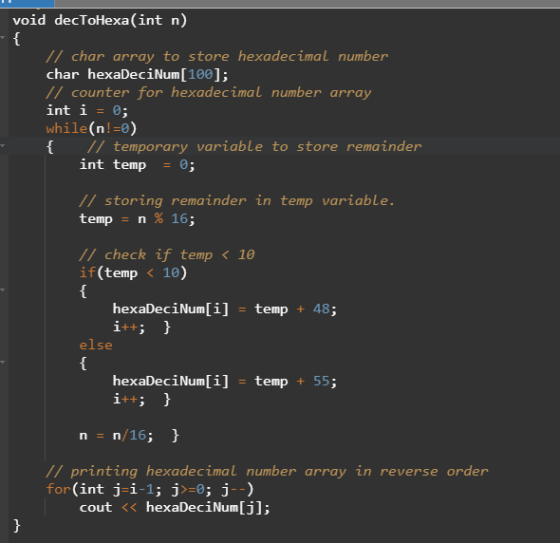Collapse the else block fold marker
Viewport: 560px width, 543px height.
[2, 362]
